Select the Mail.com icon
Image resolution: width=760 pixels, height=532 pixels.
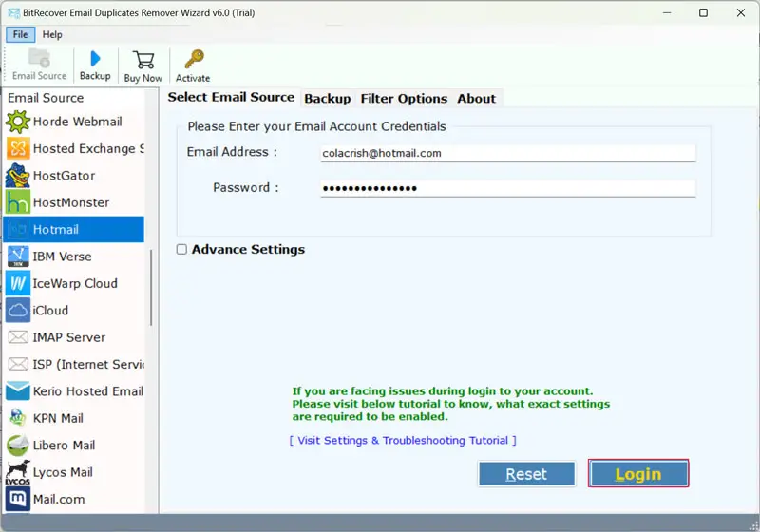click(x=18, y=499)
